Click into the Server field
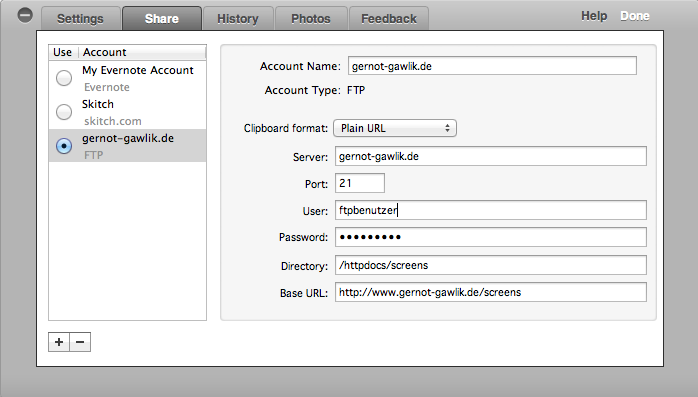698x397 pixels. point(491,156)
